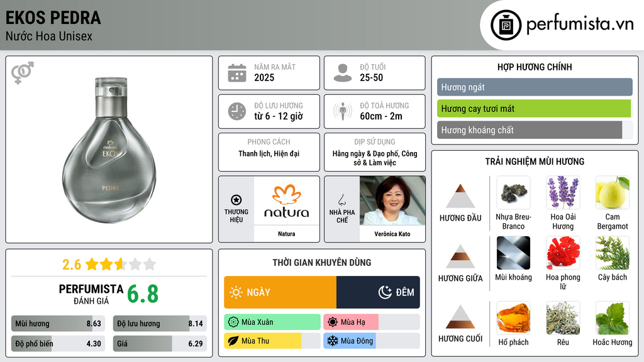Select the Hương cay tươi mát accord bar

pos(535,109)
